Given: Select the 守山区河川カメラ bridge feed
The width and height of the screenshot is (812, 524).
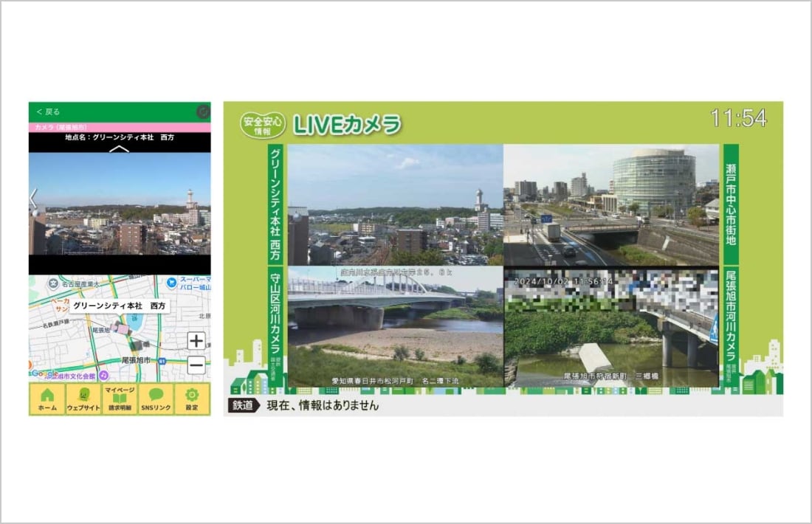Looking at the screenshot, I should [395, 327].
